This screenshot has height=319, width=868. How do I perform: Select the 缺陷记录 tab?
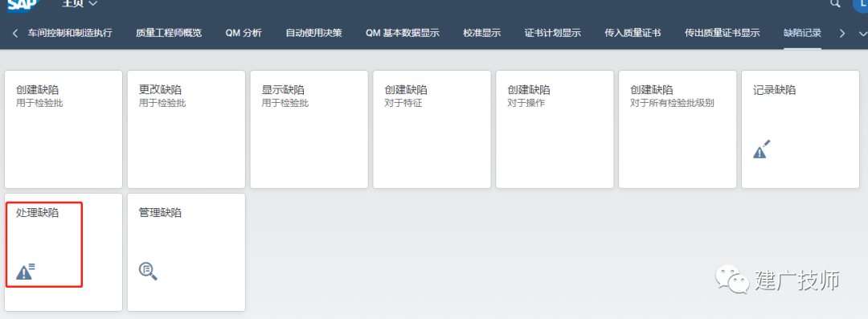[802, 33]
